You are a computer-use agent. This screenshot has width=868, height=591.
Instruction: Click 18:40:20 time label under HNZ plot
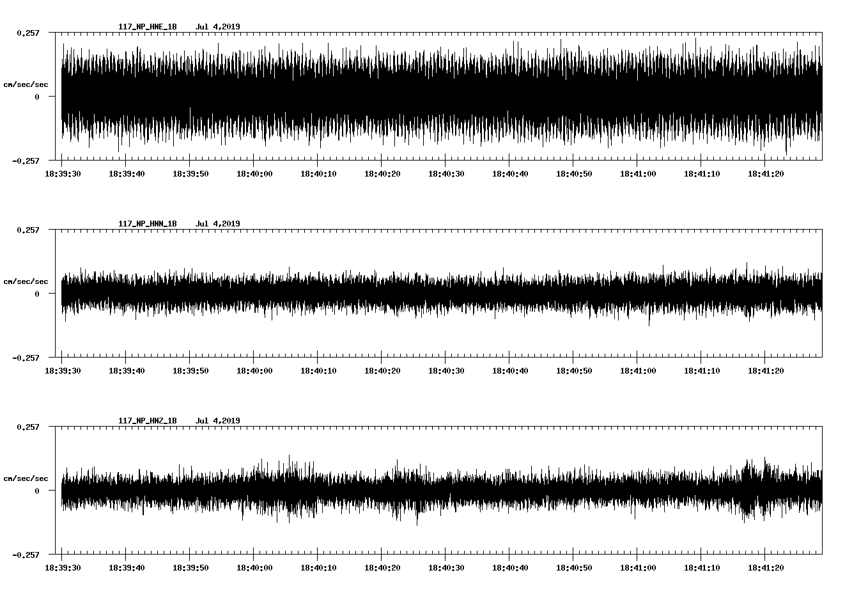(382, 567)
